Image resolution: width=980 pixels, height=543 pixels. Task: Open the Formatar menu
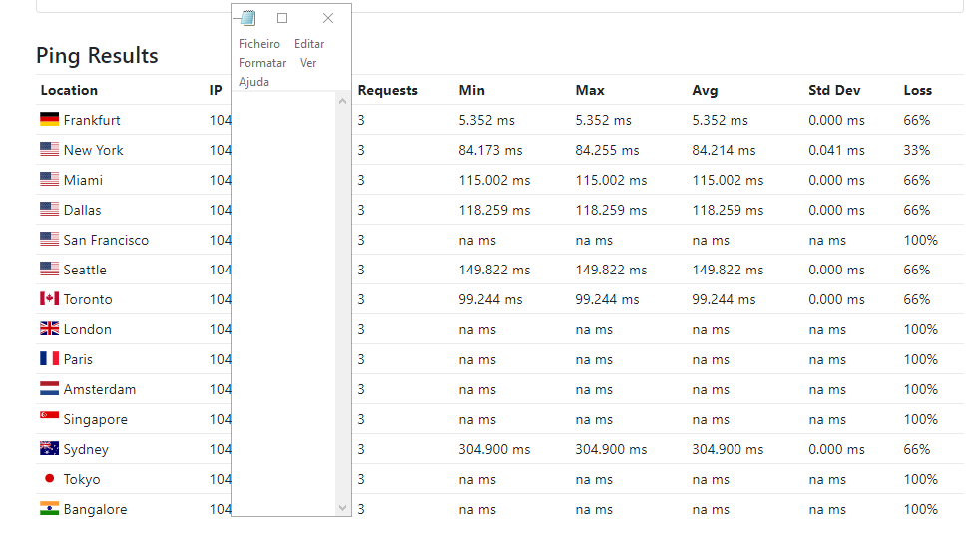tap(262, 63)
